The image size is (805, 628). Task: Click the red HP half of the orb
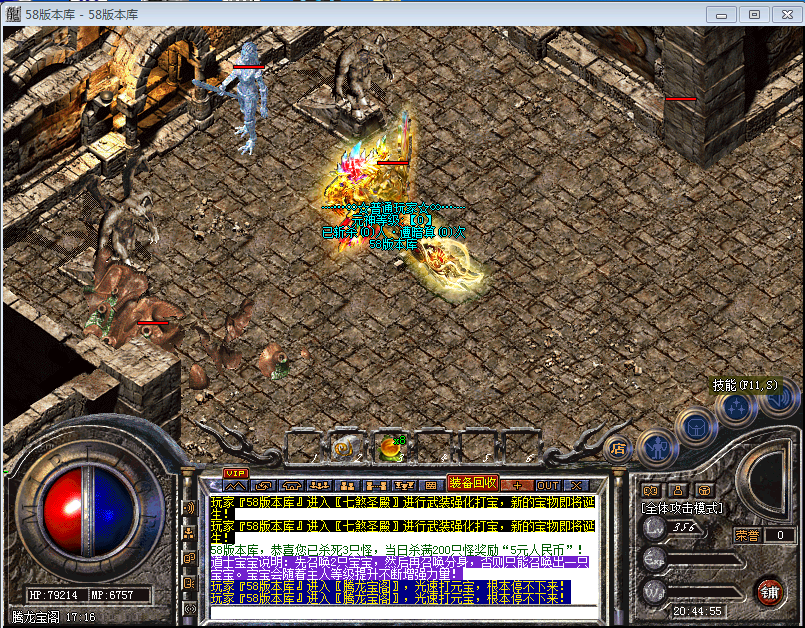62,510
